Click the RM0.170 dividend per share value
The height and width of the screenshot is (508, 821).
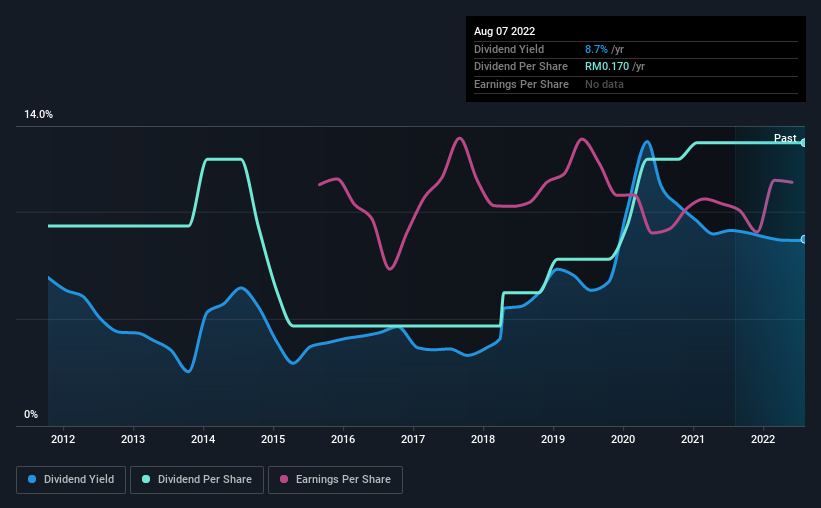point(607,67)
